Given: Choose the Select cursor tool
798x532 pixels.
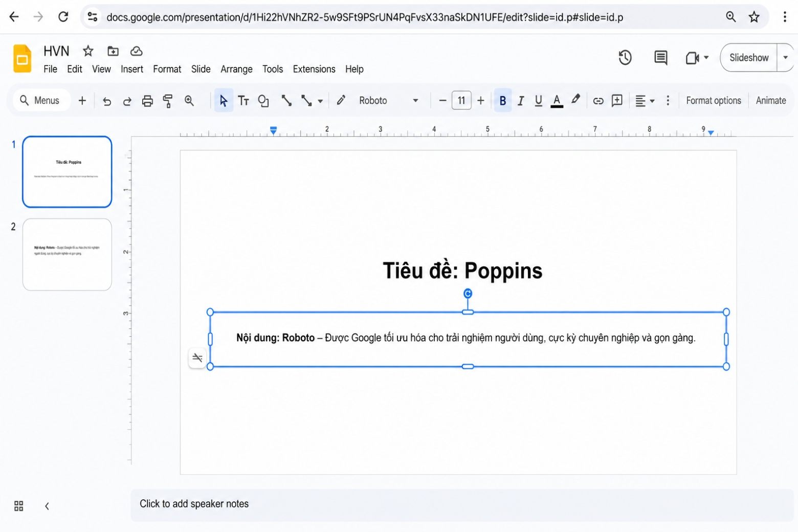Looking at the screenshot, I should tap(224, 101).
